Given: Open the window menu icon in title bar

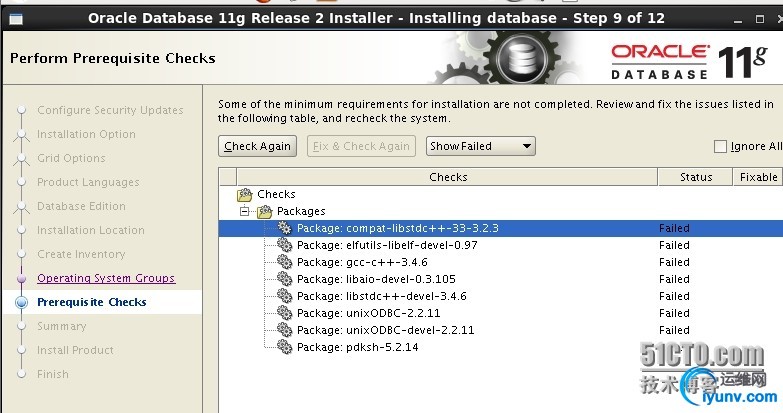Looking at the screenshot, I should point(16,19).
